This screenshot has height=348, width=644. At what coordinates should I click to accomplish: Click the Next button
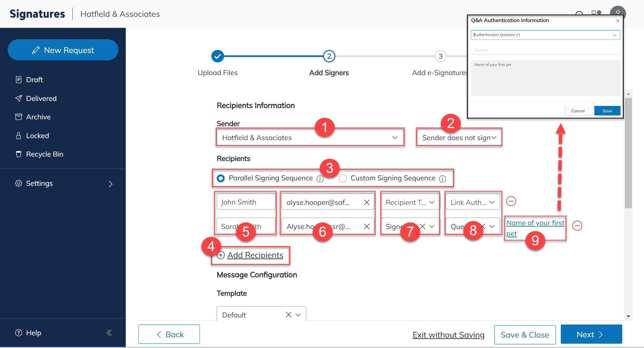pyautogui.click(x=591, y=334)
